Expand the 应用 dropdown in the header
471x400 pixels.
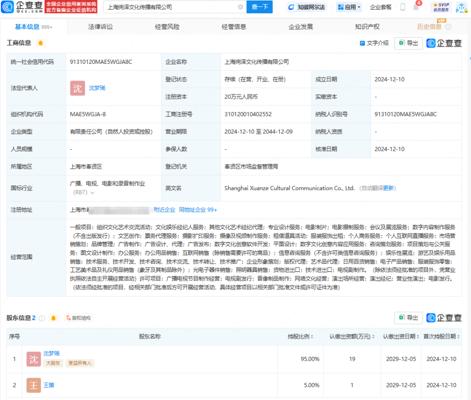tap(349, 7)
